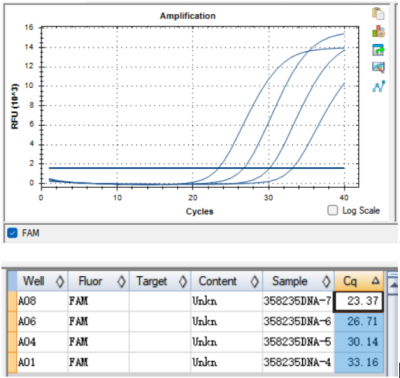Image resolution: width=400 pixels, height=378 pixels.
Task: Select well A08 row cell
Action: [42, 301]
